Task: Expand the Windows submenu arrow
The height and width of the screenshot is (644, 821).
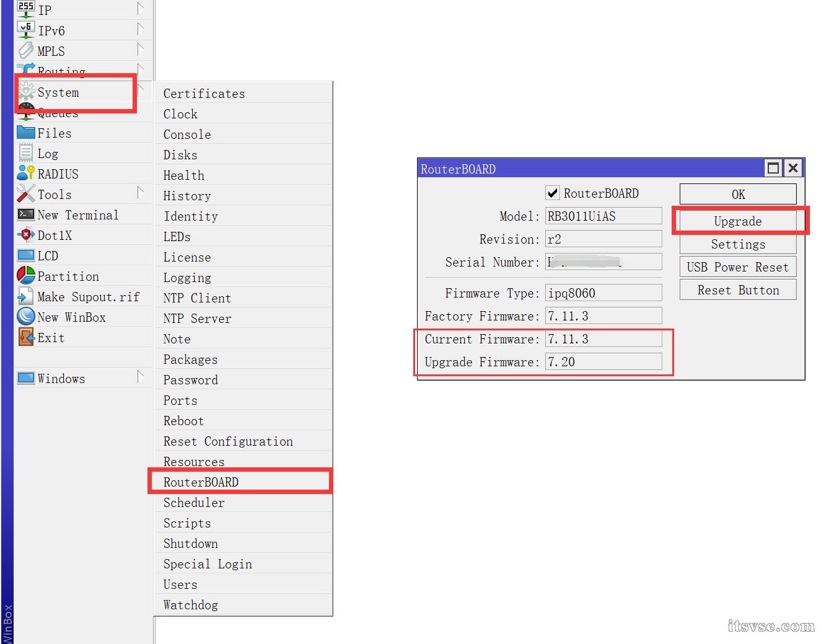Action: [x=141, y=377]
